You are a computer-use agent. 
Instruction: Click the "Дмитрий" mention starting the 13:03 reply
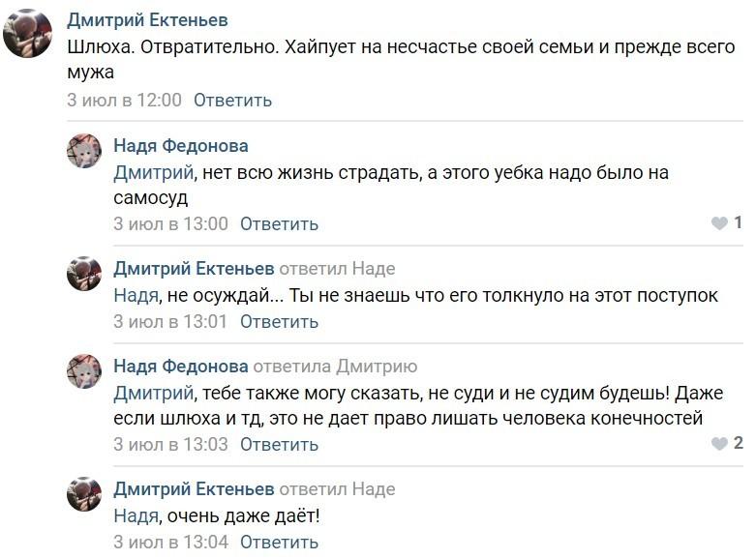tap(154, 393)
